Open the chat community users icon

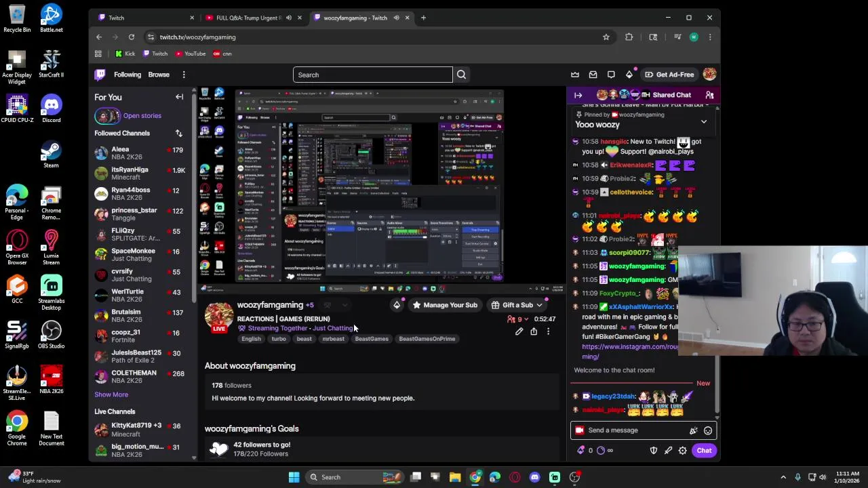coord(709,95)
